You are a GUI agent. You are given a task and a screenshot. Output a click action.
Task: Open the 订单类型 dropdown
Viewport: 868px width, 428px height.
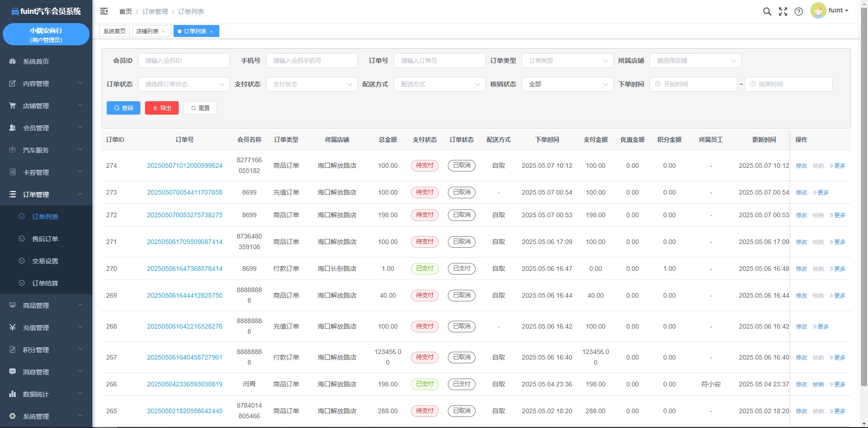pos(567,61)
